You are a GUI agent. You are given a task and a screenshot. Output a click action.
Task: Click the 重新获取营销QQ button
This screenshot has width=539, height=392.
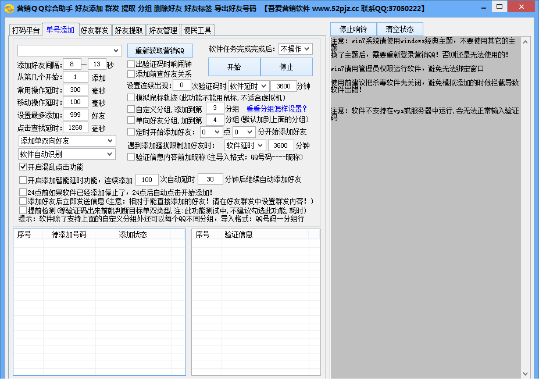(160, 51)
